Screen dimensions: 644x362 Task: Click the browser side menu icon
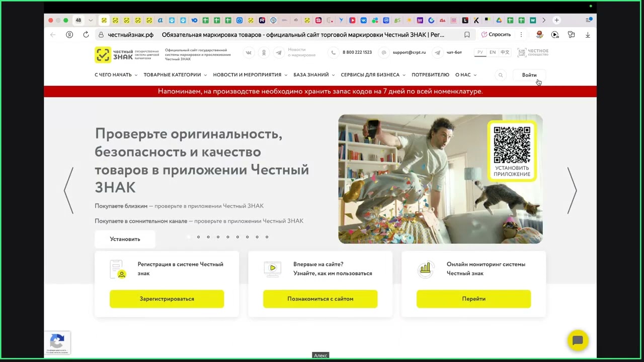(588, 20)
